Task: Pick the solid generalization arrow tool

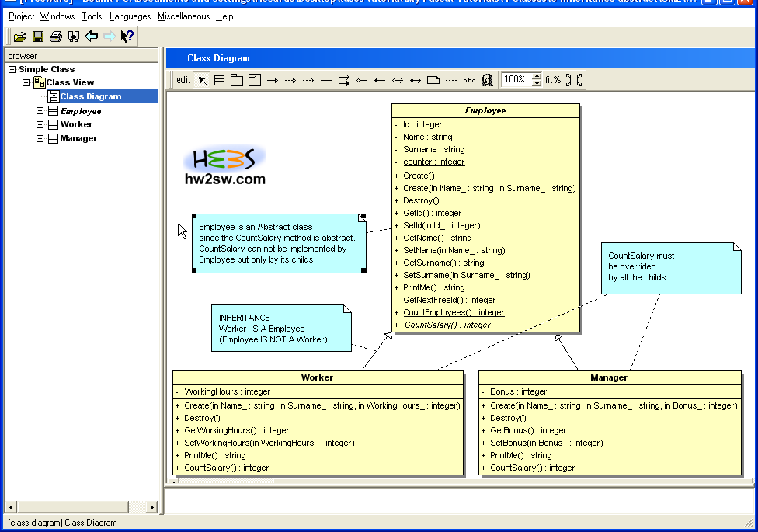Action: (x=273, y=80)
